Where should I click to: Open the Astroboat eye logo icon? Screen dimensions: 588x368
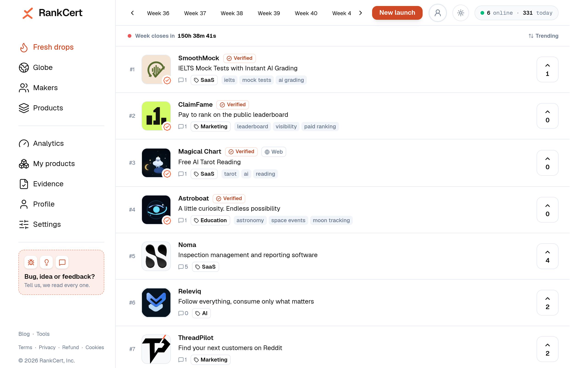pos(156,210)
